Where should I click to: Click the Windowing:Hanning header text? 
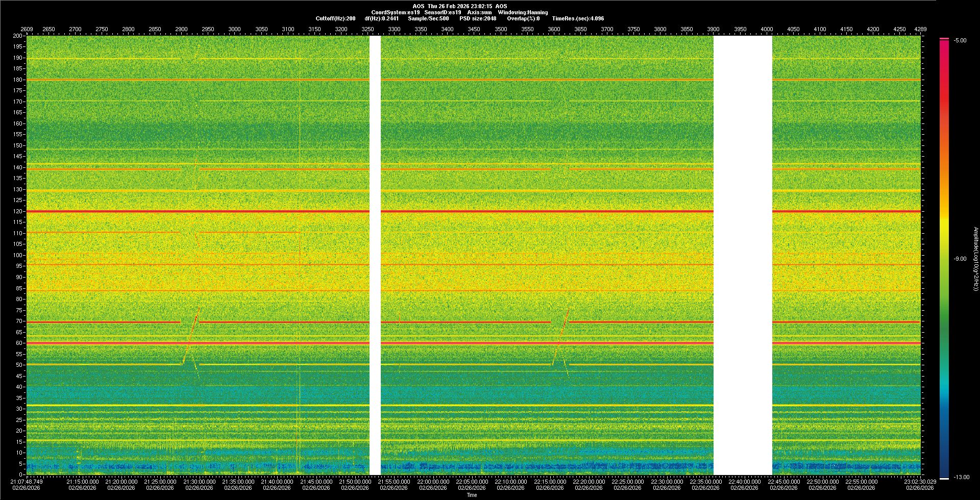[x=523, y=12]
